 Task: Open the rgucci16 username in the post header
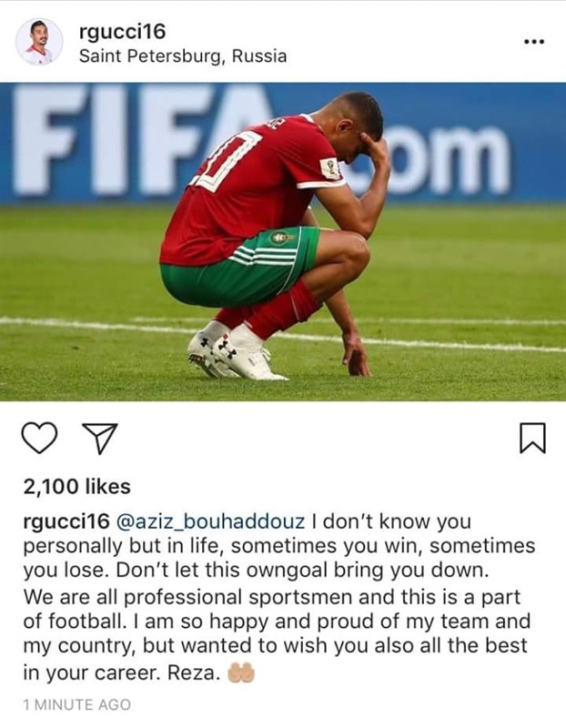coord(123,32)
